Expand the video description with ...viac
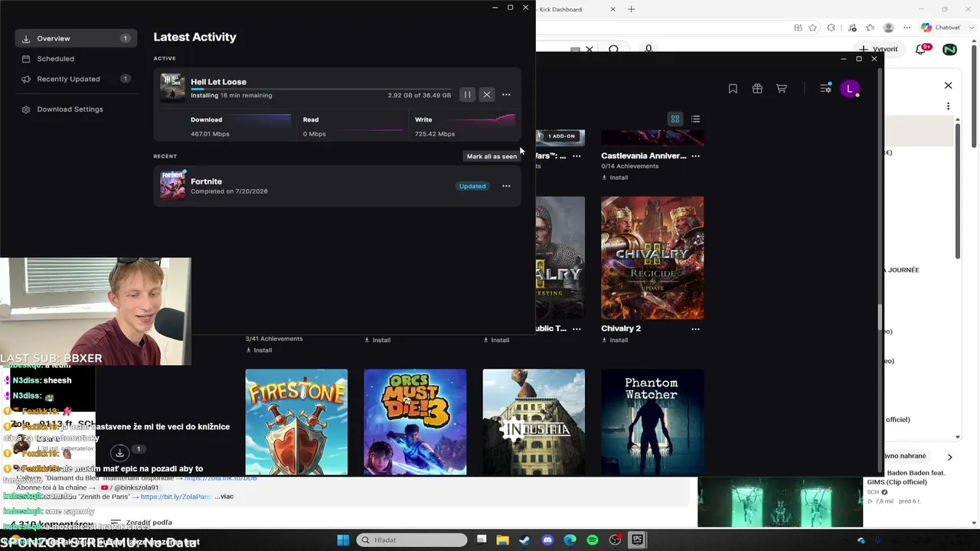 point(224,497)
